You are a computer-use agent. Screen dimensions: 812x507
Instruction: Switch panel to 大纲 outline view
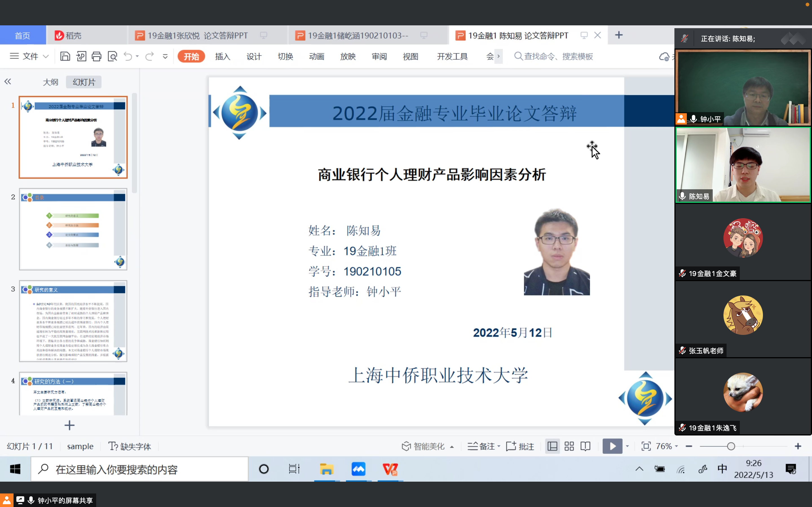pyautogui.click(x=51, y=82)
